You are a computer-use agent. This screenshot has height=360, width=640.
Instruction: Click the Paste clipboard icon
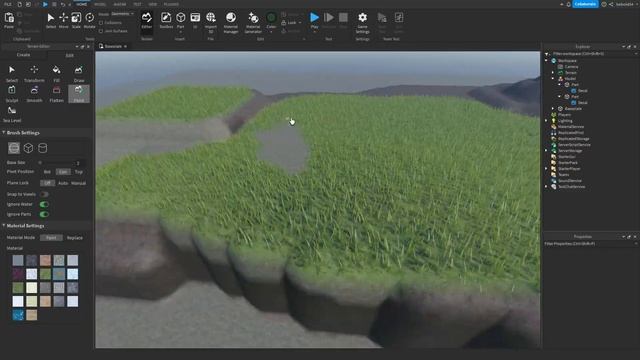(9, 20)
